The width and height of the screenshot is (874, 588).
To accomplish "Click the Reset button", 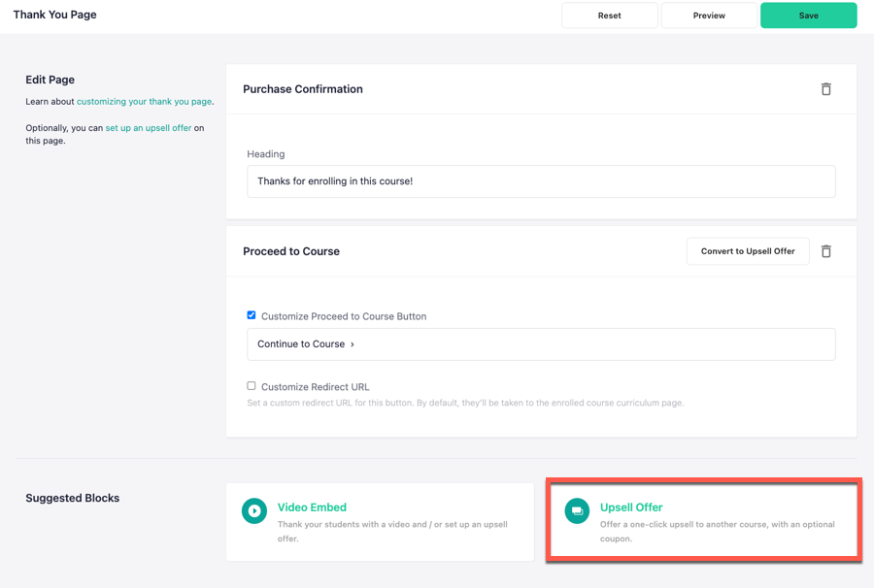I will point(609,16).
